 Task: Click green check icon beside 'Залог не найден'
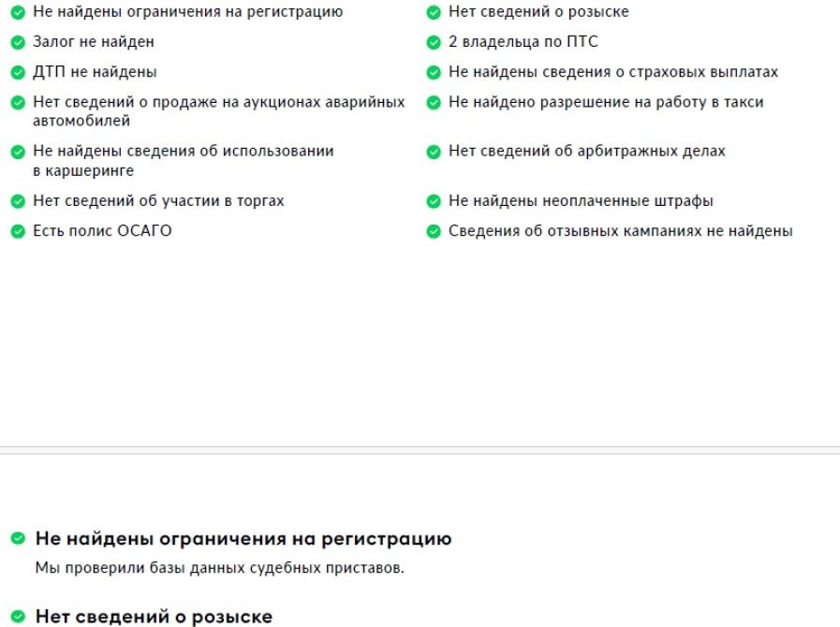18,42
